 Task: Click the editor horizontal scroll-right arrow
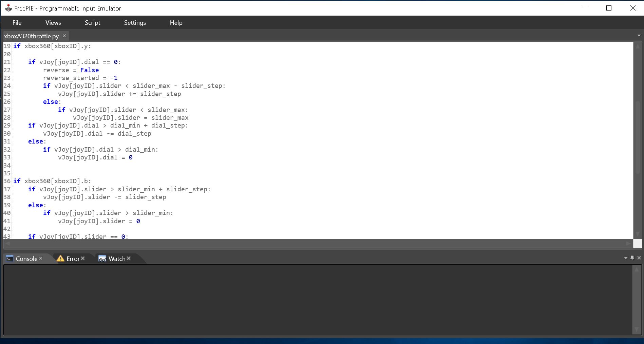629,243
